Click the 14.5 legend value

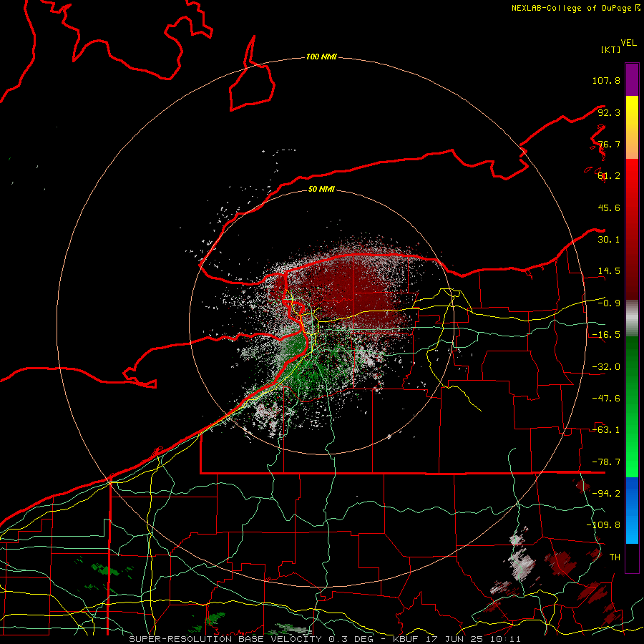609,271
